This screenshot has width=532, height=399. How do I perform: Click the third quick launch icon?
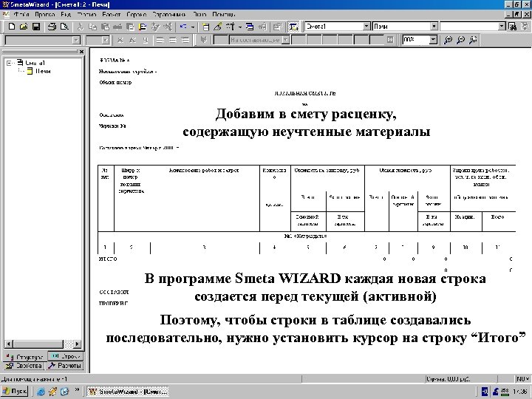coord(64,392)
